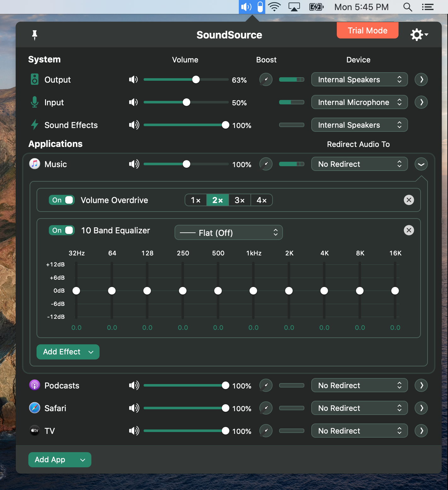Click the 32Hz equalizer band knob
Image resolution: width=448 pixels, height=490 pixels.
pos(76,291)
